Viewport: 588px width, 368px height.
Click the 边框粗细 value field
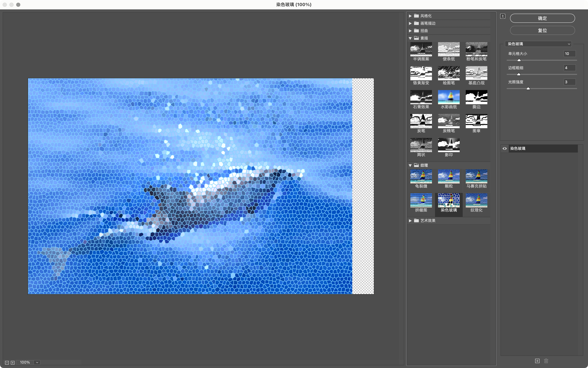pyautogui.click(x=570, y=68)
